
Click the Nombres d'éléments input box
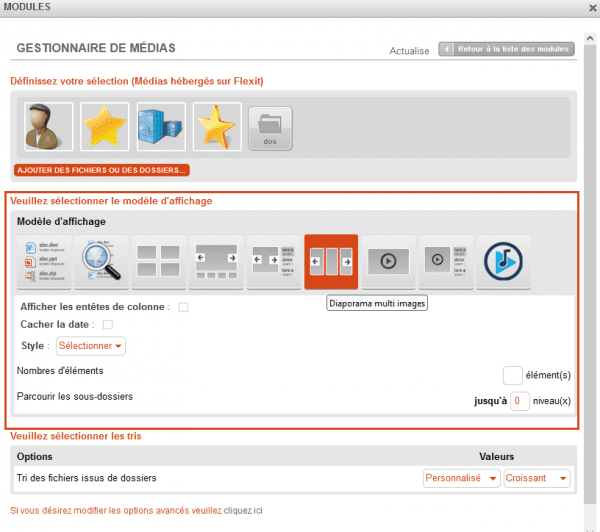tap(512, 375)
